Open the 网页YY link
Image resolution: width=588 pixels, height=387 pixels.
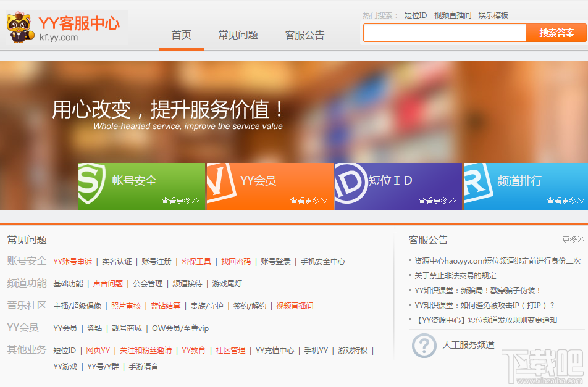[x=98, y=351]
